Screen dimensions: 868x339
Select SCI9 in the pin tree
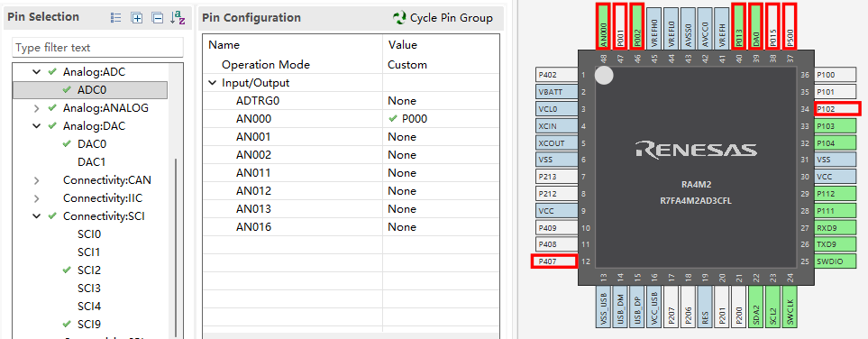(x=89, y=324)
